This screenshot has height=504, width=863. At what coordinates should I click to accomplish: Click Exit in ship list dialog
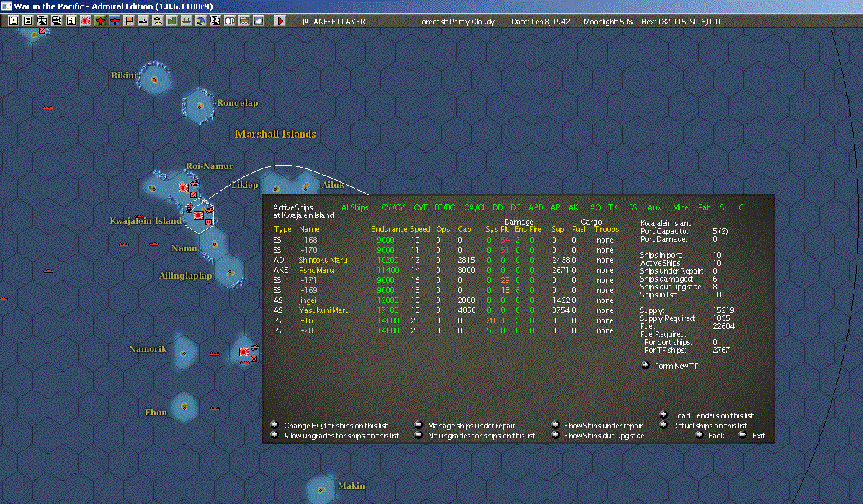[x=759, y=436]
